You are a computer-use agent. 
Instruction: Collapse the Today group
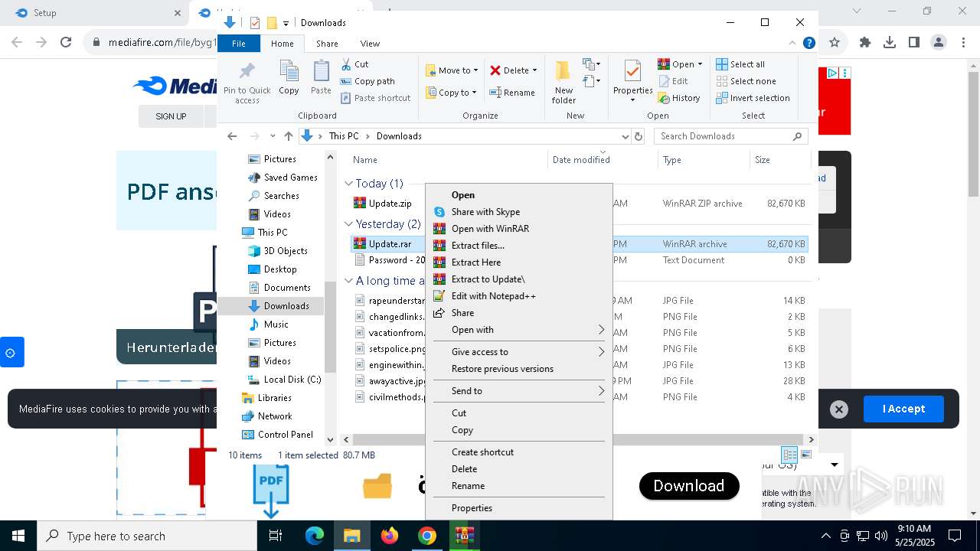(348, 184)
